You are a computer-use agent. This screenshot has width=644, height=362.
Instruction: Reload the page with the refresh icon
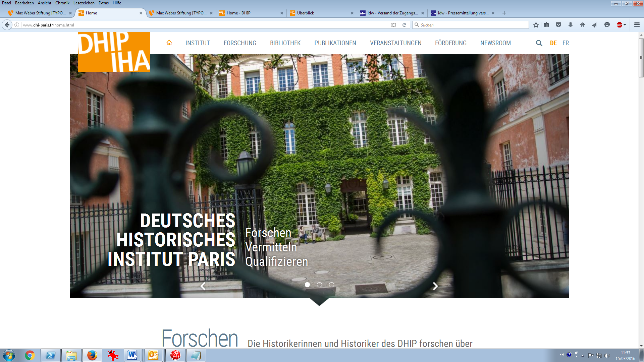pyautogui.click(x=405, y=25)
